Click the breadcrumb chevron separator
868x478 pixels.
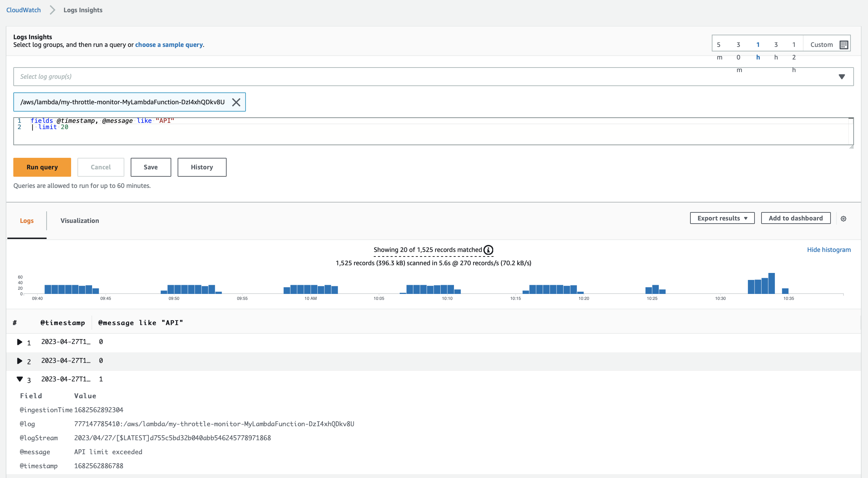(x=52, y=10)
